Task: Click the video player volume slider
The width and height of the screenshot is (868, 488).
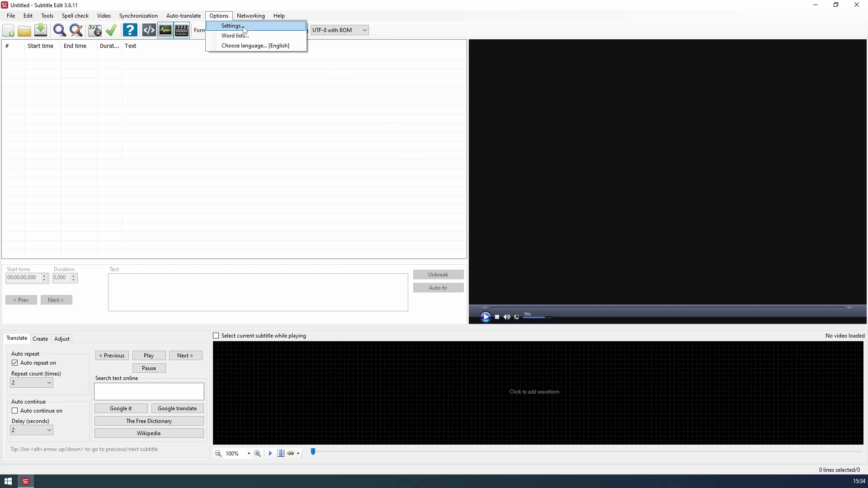Action: [537, 317]
